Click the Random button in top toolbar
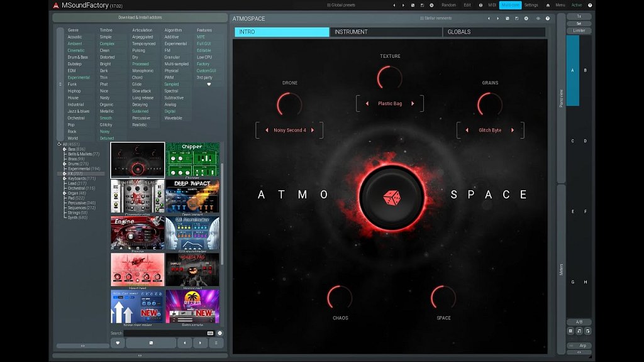644x362 pixels. coord(448,5)
